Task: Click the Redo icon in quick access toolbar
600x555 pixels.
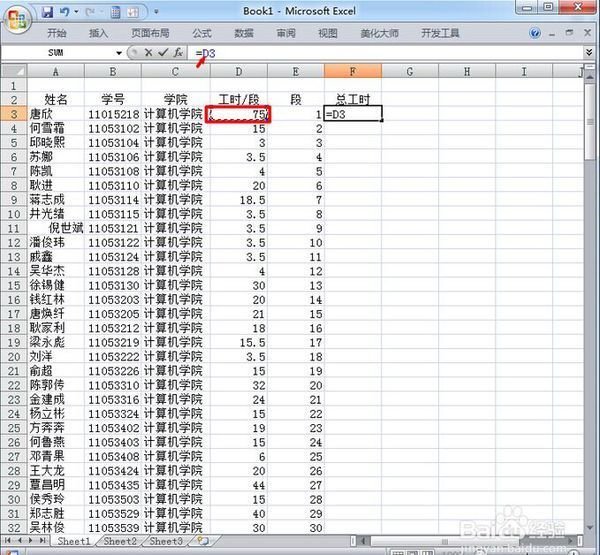Action: click(90, 12)
